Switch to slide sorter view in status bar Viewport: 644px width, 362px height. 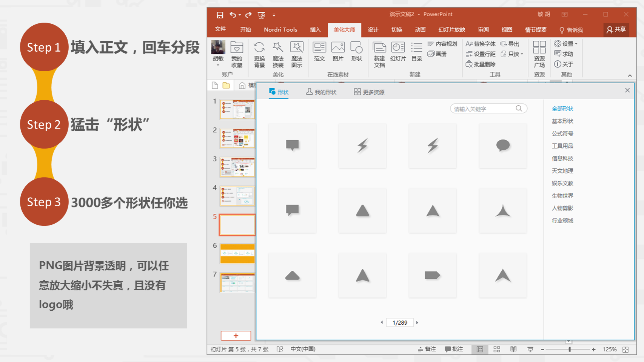[497, 350]
